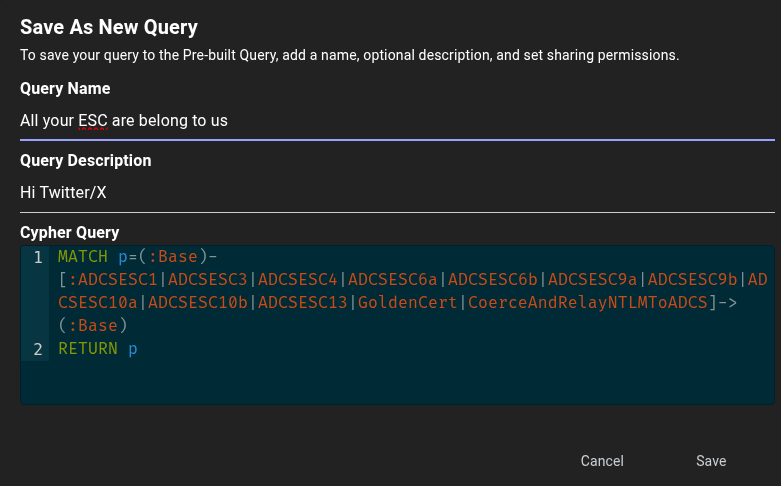
Task: Click line number 1 in the editor gutter
Action: [x=38, y=257]
